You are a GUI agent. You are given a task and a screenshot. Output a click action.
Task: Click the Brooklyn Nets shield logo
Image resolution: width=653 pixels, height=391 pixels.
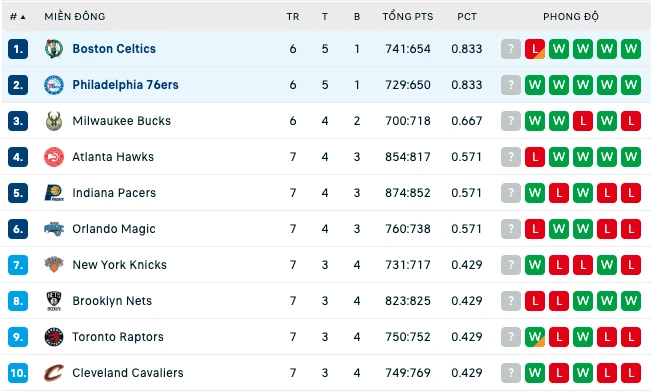click(x=54, y=301)
